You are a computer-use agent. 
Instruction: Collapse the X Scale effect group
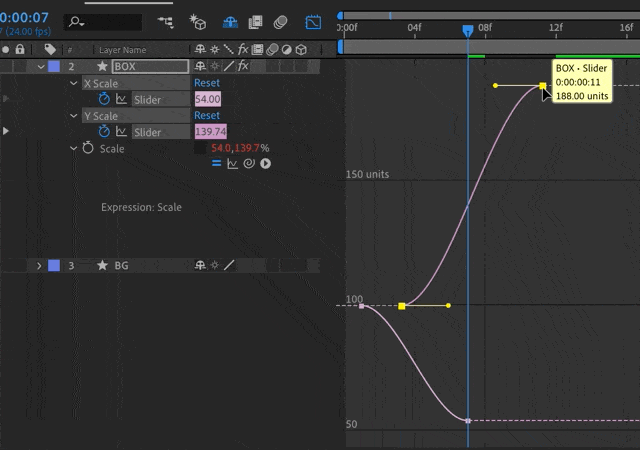click(x=73, y=84)
